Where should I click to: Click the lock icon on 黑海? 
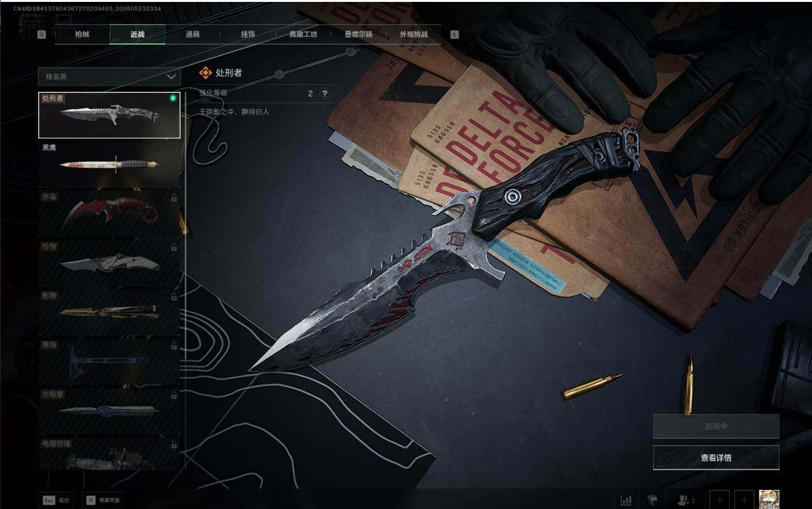pos(174,346)
